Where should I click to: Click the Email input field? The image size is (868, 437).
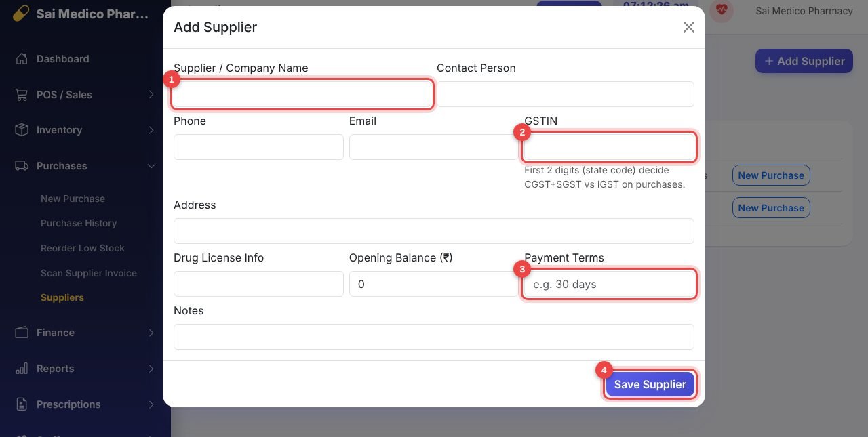coord(434,147)
